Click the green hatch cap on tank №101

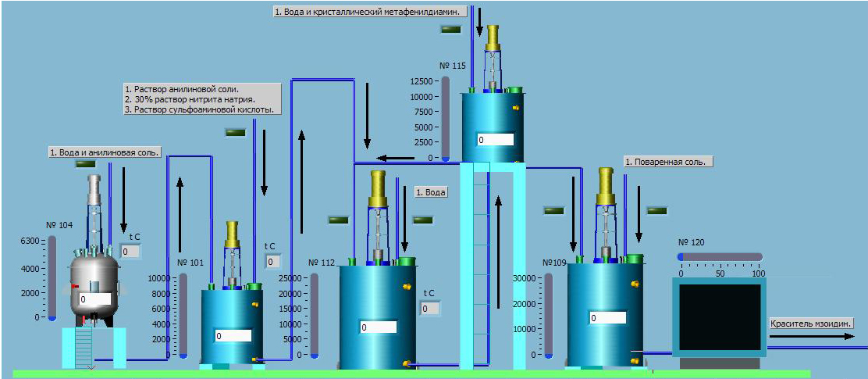254,286
